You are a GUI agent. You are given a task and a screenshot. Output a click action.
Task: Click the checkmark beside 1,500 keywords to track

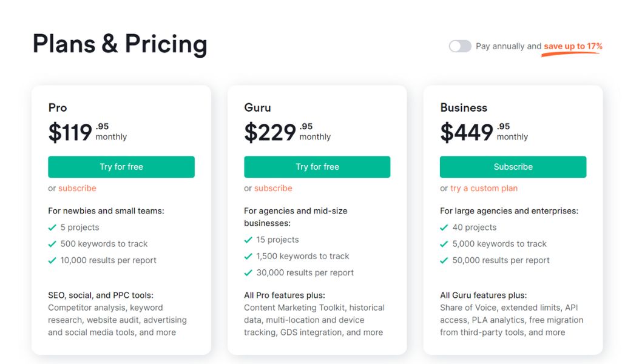248,257
